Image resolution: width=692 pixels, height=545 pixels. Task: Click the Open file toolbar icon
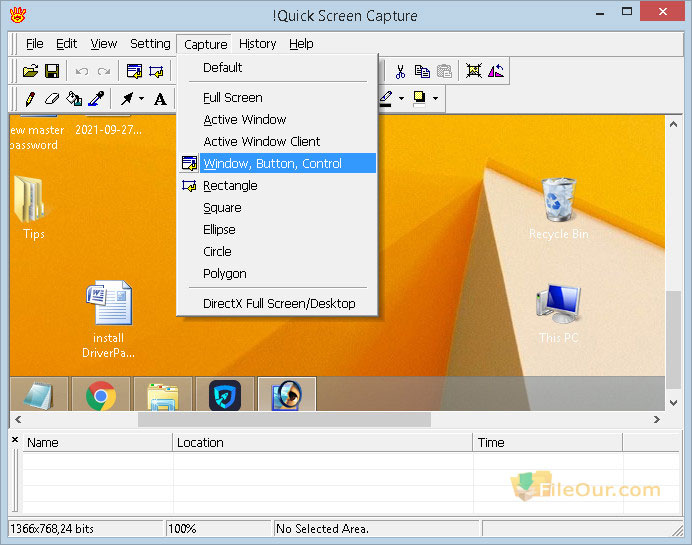[30, 71]
